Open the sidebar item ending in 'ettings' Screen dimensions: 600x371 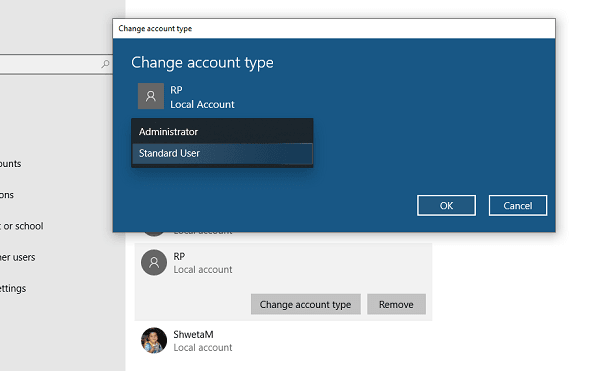(x=13, y=288)
